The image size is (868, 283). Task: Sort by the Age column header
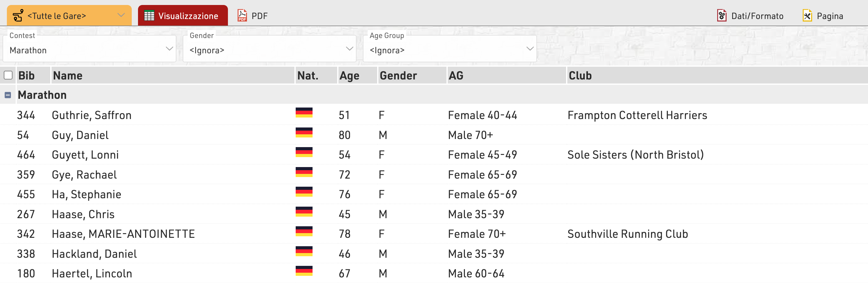(x=349, y=76)
